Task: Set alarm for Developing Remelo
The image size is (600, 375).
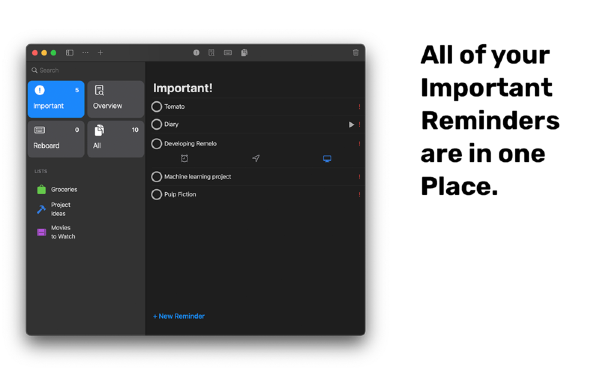Action: pos(184,158)
